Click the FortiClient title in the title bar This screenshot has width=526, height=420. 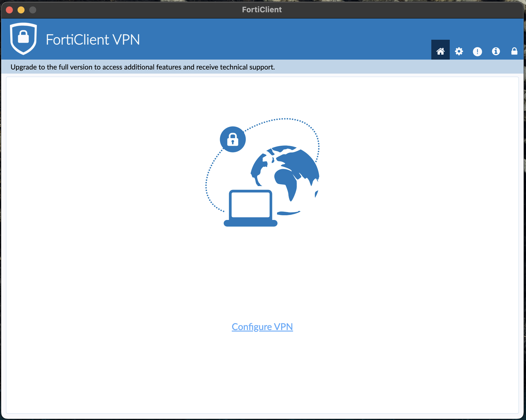(x=262, y=10)
